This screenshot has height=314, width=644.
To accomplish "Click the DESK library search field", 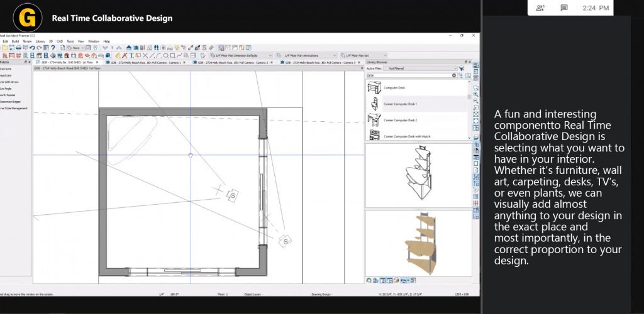I will point(409,75).
